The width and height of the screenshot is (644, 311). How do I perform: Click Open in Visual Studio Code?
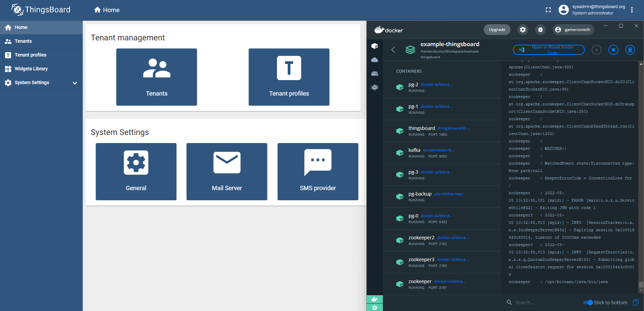click(x=549, y=50)
